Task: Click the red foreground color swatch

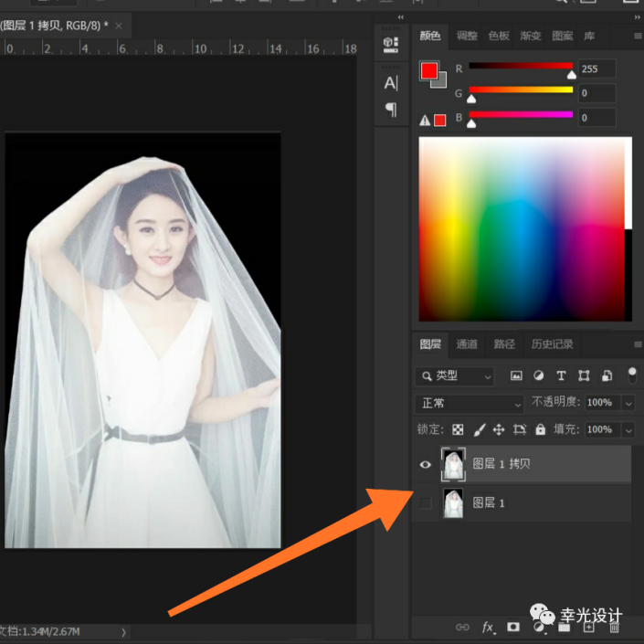Action: point(428,70)
